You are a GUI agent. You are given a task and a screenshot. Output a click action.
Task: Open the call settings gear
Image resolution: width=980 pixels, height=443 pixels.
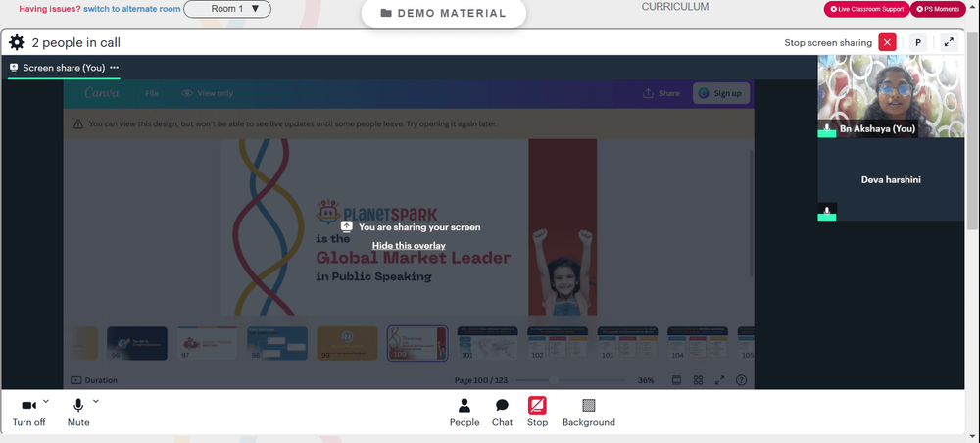pos(17,42)
